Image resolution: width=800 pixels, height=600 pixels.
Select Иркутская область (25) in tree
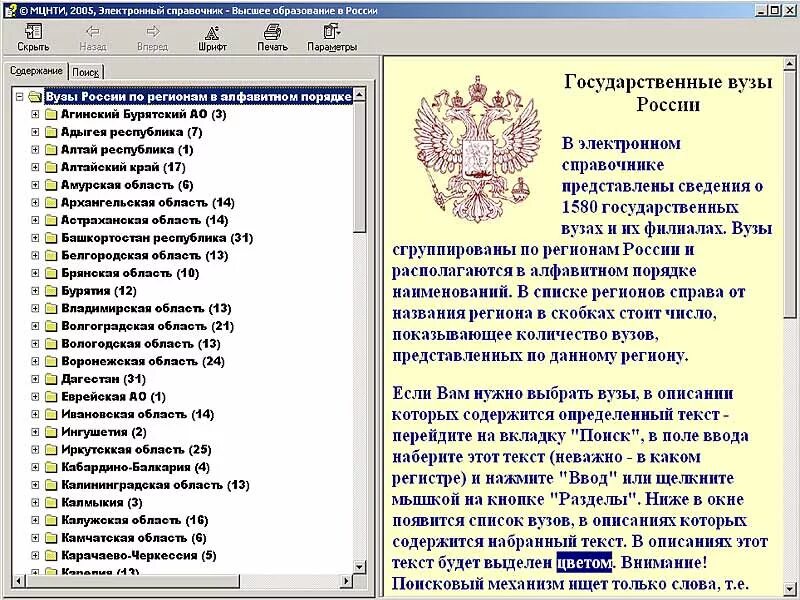point(136,449)
